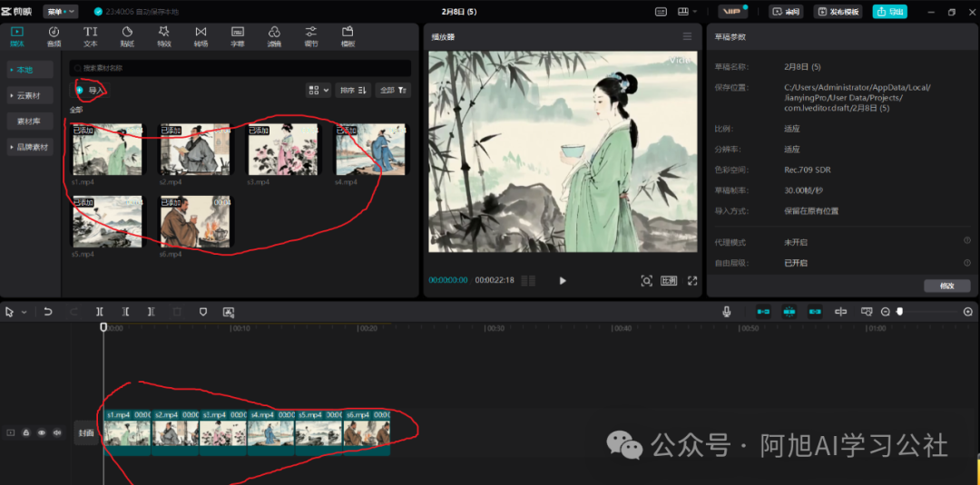
Task: Open the 菜单 dropdown menu
Action: point(61,11)
